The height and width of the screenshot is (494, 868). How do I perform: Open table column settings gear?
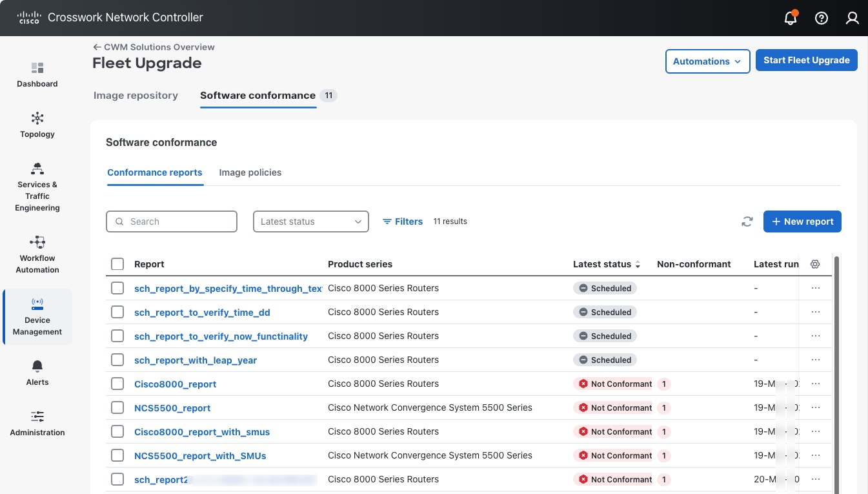coord(815,264)
